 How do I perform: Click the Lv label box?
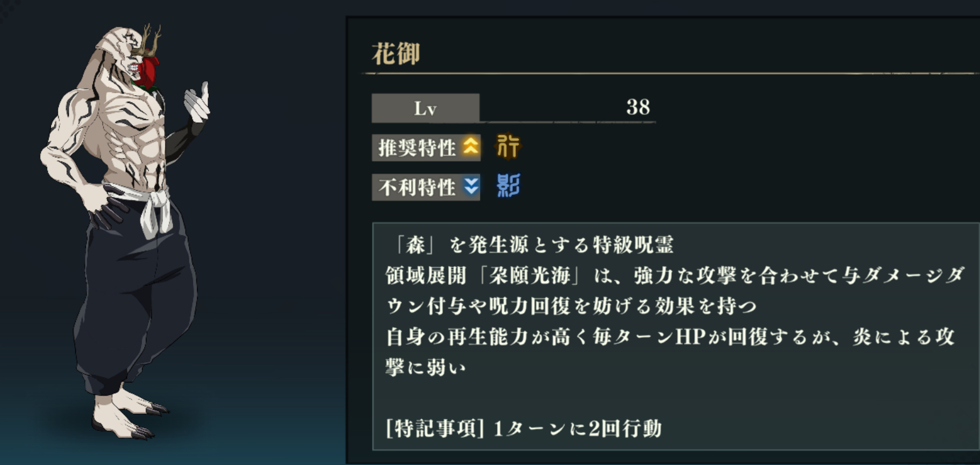pos(425,108)
